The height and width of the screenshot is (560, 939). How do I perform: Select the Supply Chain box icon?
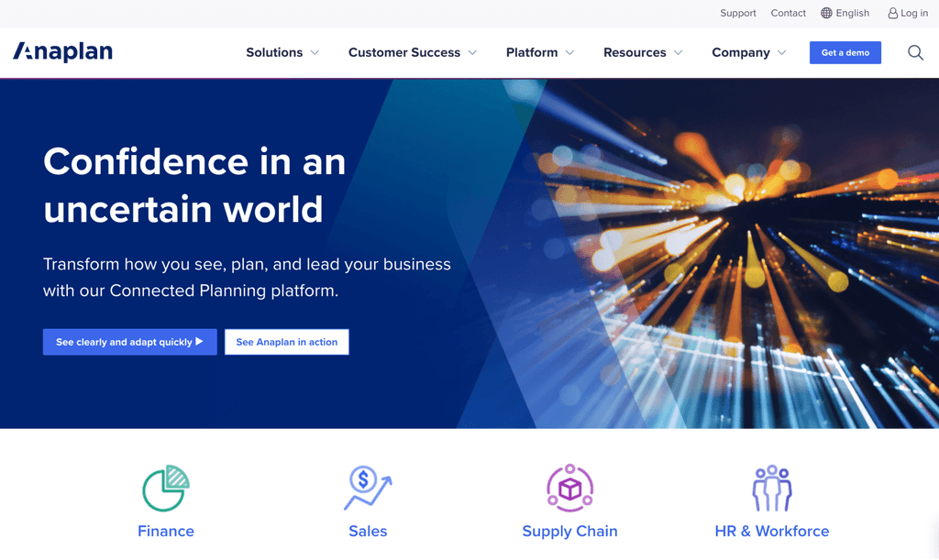pyautogui.click(x=569, y=489)
